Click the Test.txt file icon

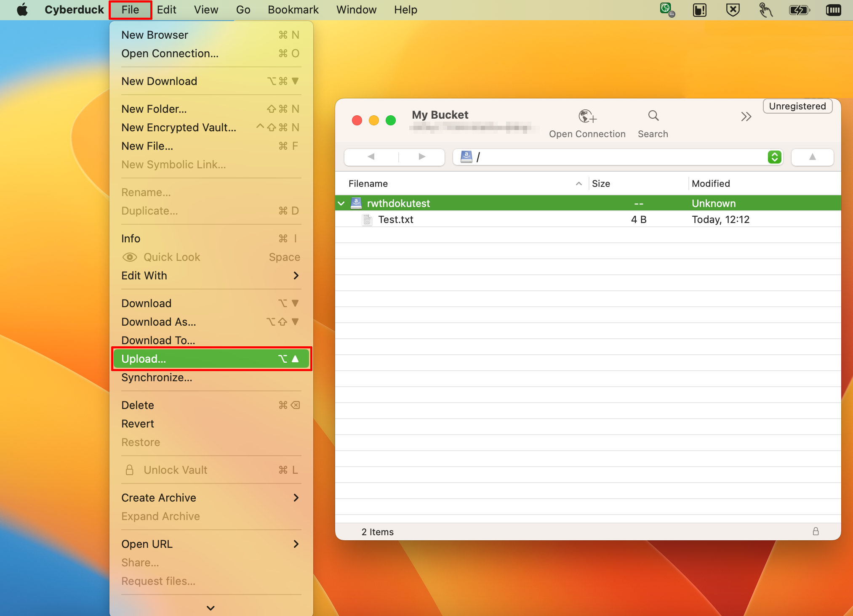(x=367, y=220)
